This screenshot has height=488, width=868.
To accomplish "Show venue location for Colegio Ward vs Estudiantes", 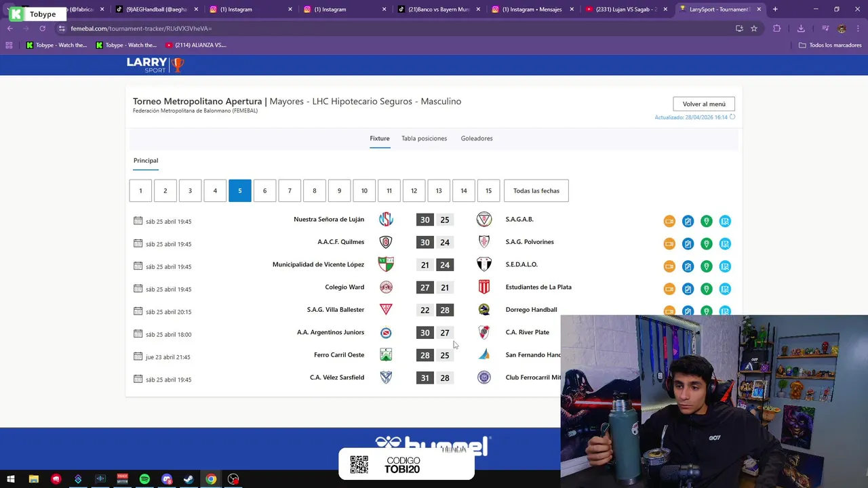I will (706, 289).
